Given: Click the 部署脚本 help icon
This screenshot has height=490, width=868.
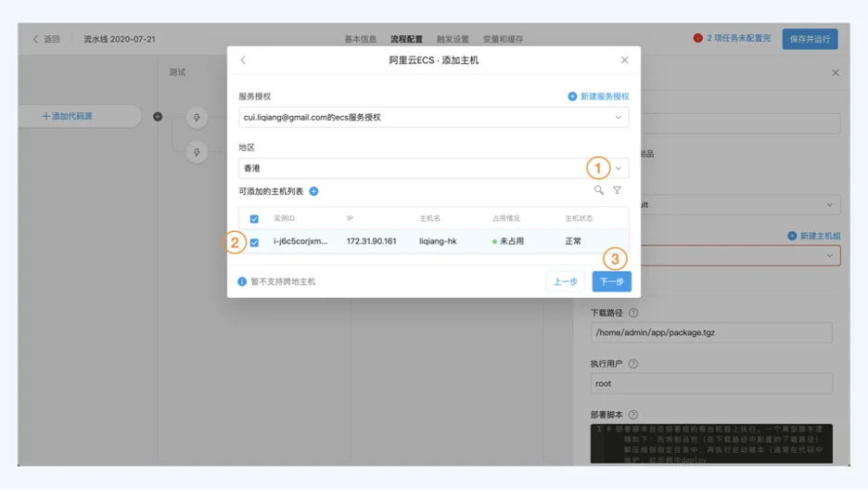Looking at the screenshot, I should pyautogui.click(x=633, y=415).
